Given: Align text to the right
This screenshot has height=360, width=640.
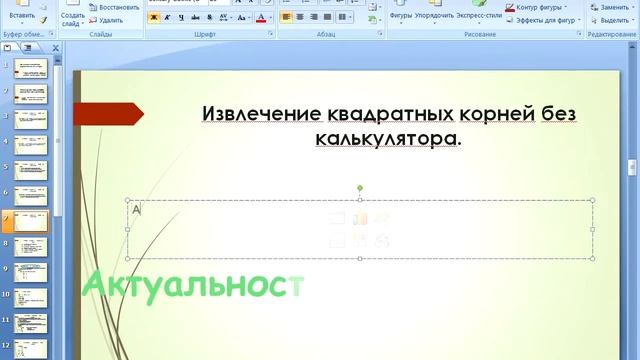Looking at the screenshot, I should coord(314,17).
